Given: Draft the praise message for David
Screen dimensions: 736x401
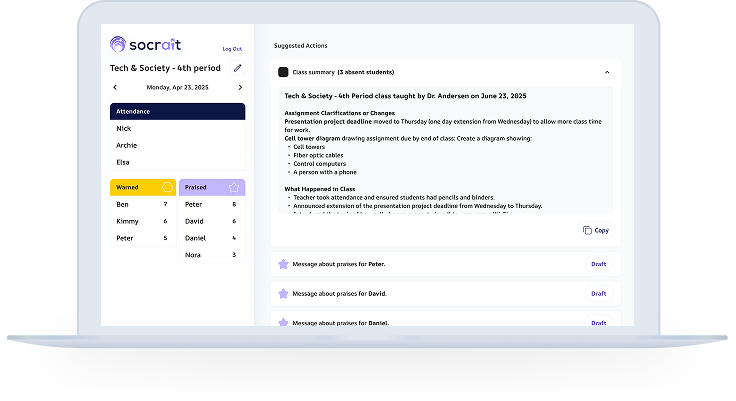Looking at the screenshot, I should coord(598,293).
